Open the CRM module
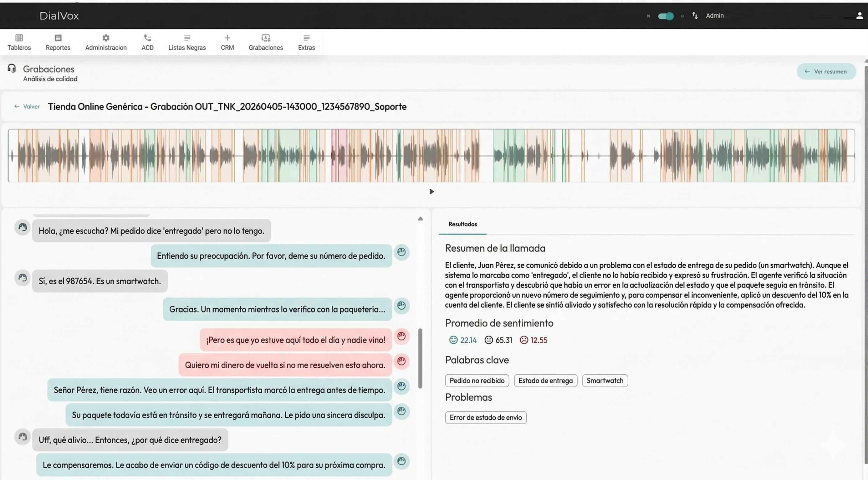The height and width of the screenshot is (480, 868). tap(227, 42)
